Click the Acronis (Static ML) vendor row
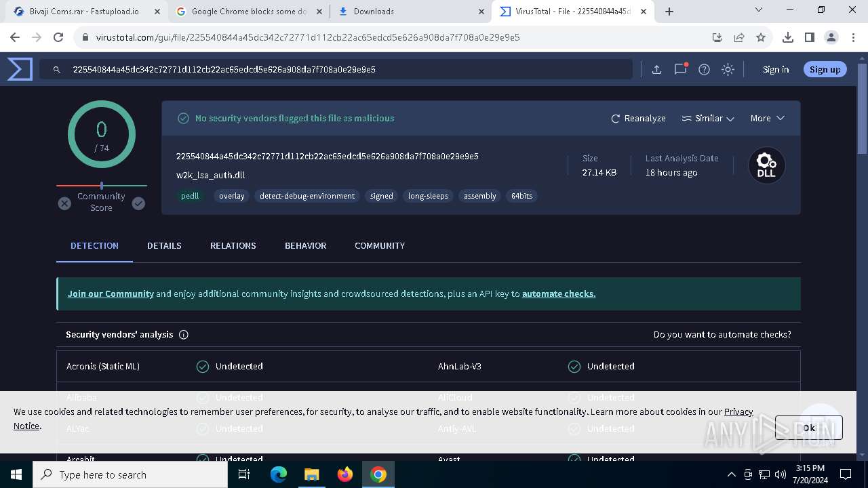Image resolution: width=868 pixels, height=488 pixels. click(x=243, y=366)
